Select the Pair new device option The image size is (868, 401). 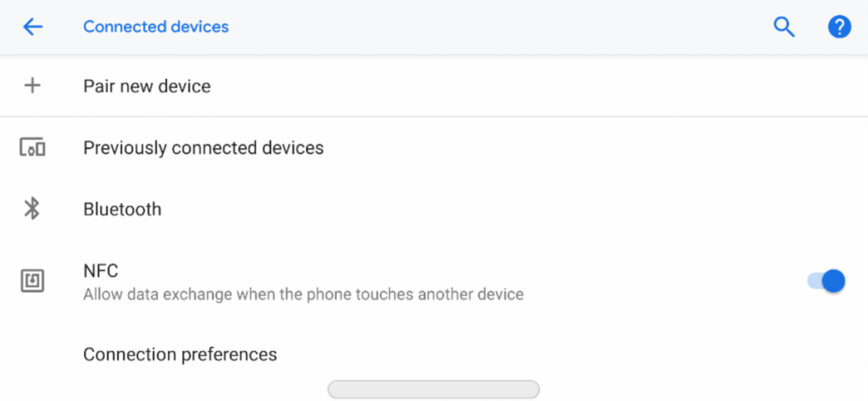147,86
